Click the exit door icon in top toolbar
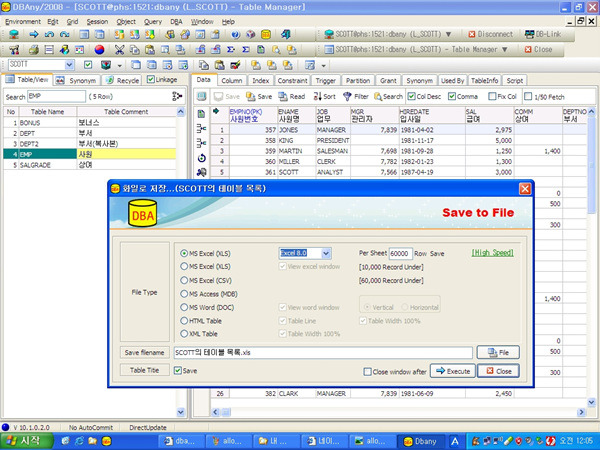This screenshot has width=600, height=450. click(286, 34)
